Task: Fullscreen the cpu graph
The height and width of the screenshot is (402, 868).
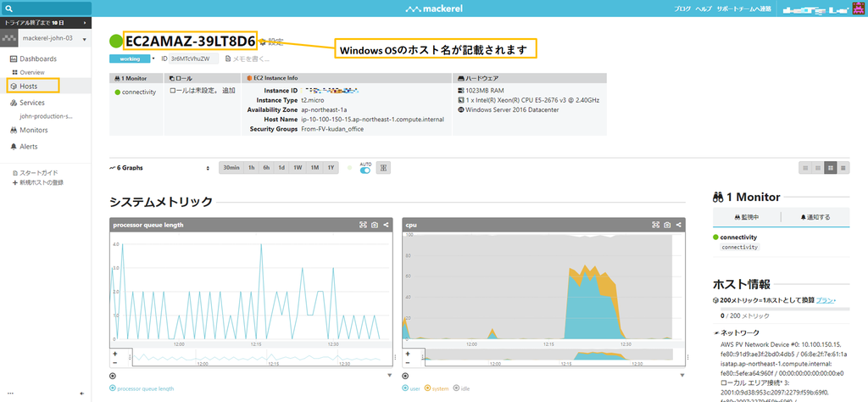Action: coord(656,225)
